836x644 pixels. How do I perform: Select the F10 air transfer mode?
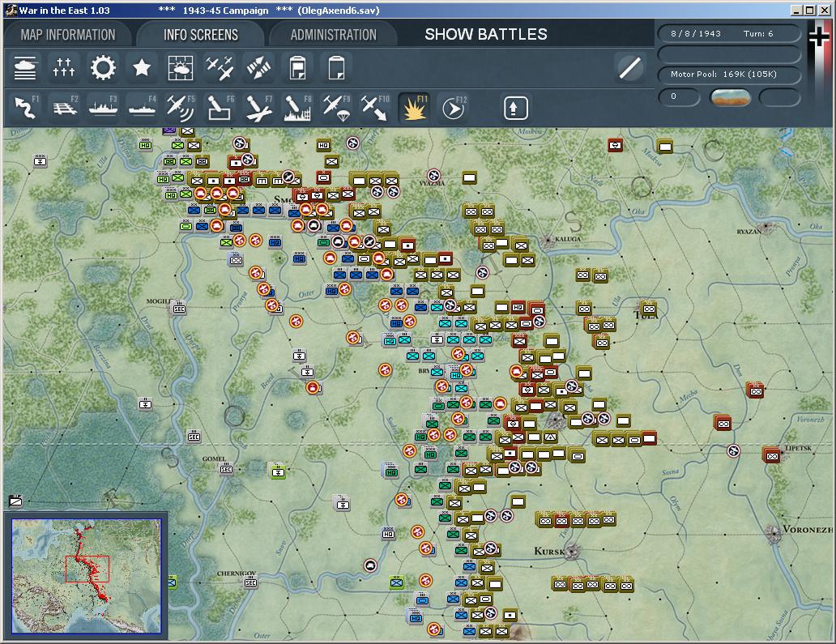coord(375,108)
